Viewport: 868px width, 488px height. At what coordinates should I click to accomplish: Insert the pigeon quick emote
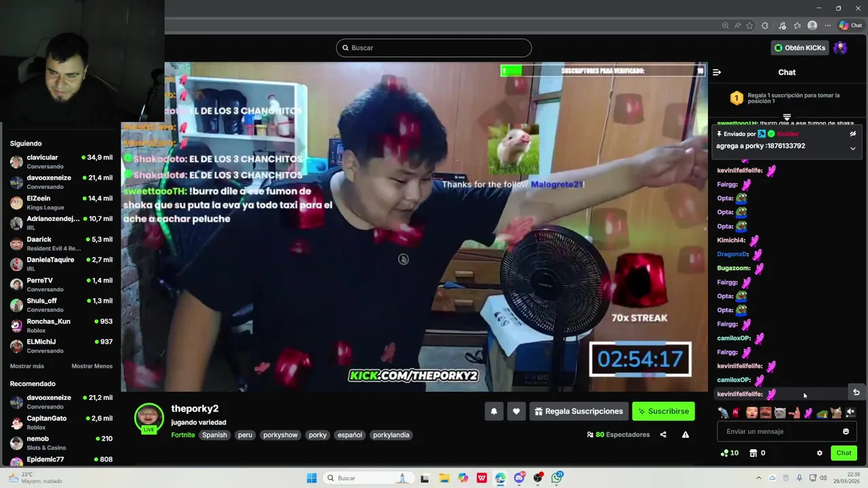(724, 412)
